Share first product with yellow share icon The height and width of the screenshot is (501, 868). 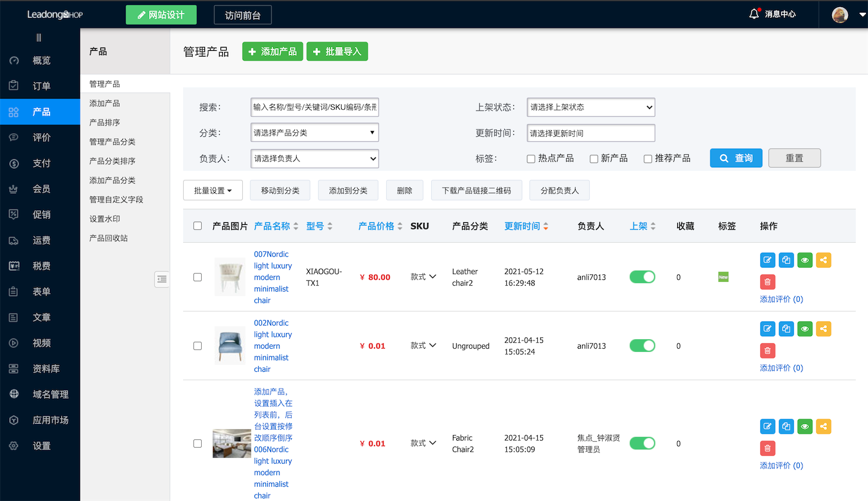823,260
